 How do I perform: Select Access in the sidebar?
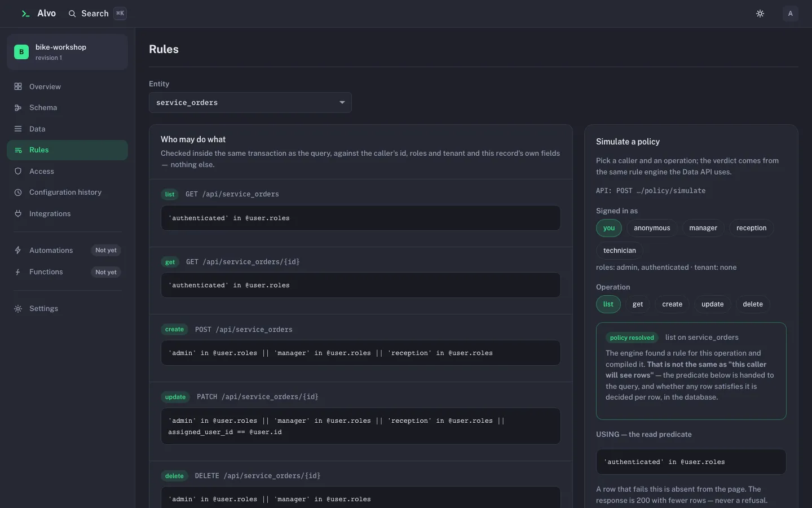pos(67,171)
